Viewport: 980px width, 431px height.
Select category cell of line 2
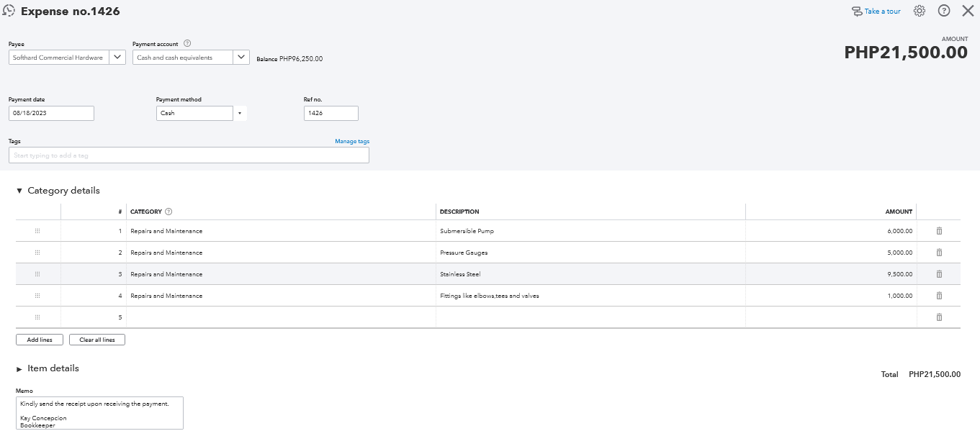click(x=281, y=253)
